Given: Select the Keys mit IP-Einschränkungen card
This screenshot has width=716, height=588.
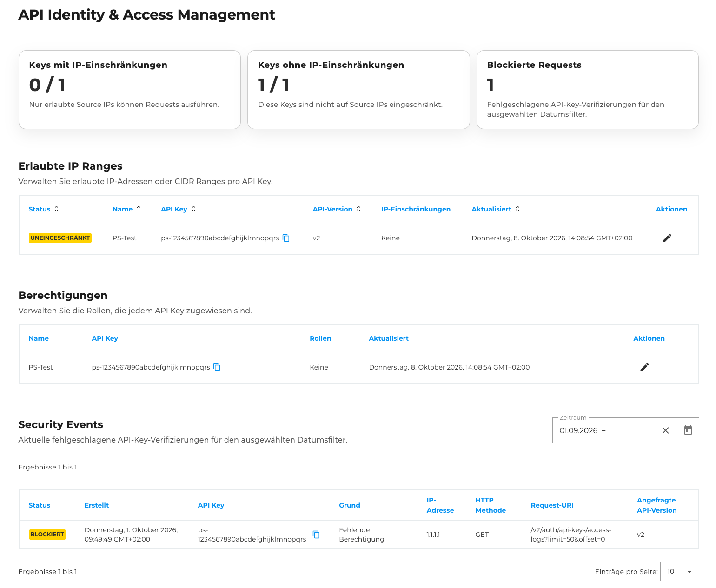Looking at the screenshot, I should click(130, 90).
